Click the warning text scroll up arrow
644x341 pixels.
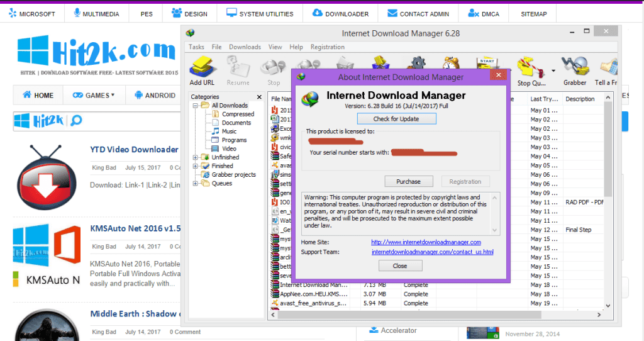coord(494,198)
